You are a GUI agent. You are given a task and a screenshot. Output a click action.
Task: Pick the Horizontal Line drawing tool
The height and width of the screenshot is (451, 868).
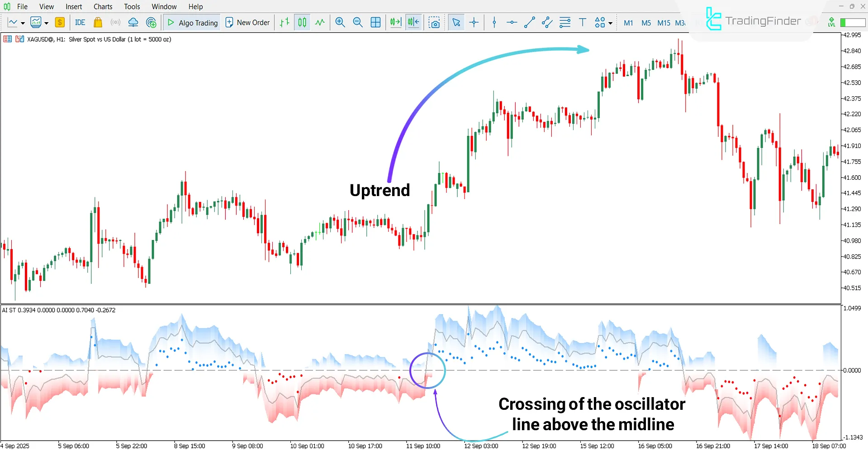512,22
